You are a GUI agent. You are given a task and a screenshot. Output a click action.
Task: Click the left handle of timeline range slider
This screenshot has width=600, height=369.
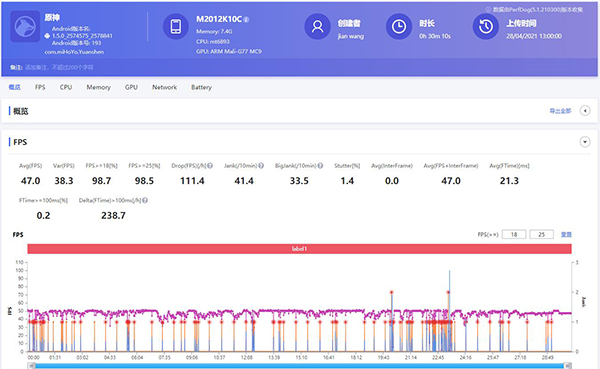click(x=32, y=366)
